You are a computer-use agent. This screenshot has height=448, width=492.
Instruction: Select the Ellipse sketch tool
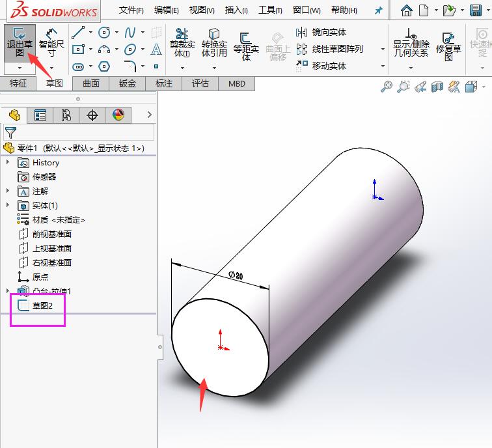[130, 49]
